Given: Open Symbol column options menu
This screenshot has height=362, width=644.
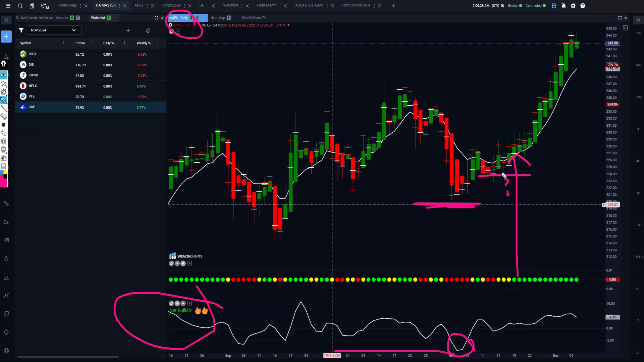Looking at the screenshot, I should [63, 43].
